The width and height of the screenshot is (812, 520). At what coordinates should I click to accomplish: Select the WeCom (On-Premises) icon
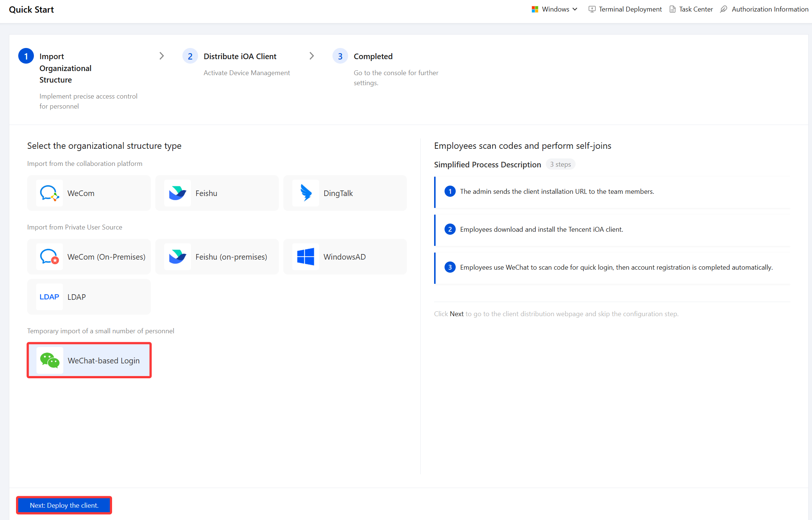coord(50,257)
